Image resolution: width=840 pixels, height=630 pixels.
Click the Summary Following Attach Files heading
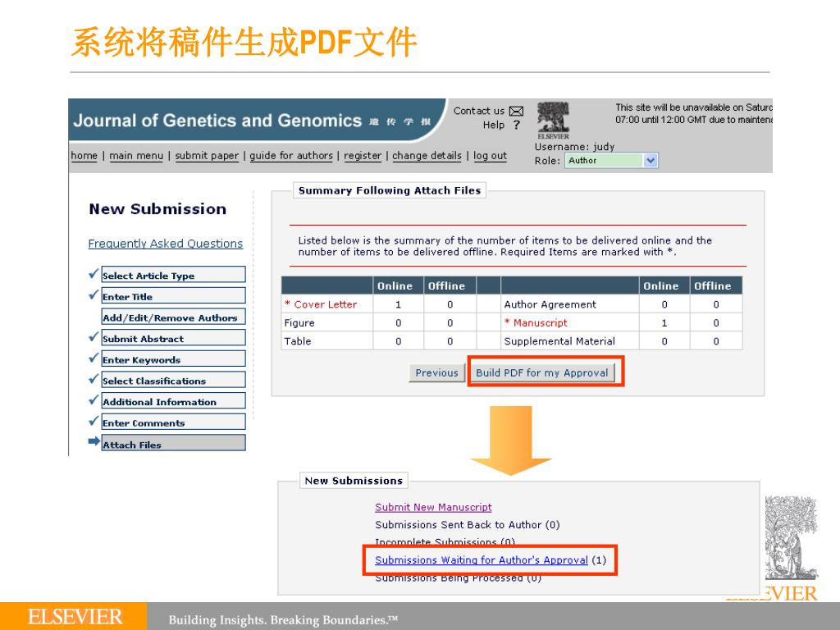pyautogui.click(x=390, y=190)
